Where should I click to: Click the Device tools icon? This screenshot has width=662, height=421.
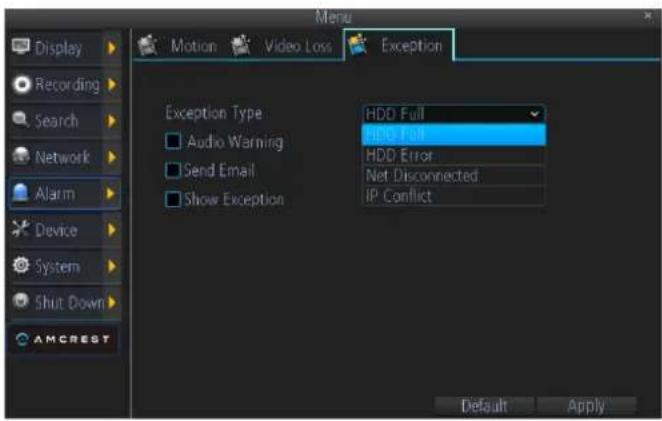tap(20, 229)
